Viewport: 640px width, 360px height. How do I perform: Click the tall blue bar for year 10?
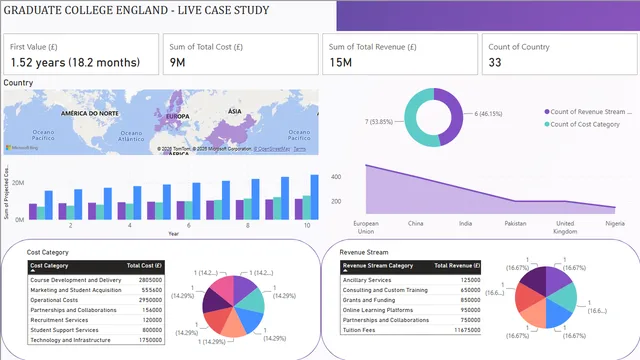(x=314, y=197)
